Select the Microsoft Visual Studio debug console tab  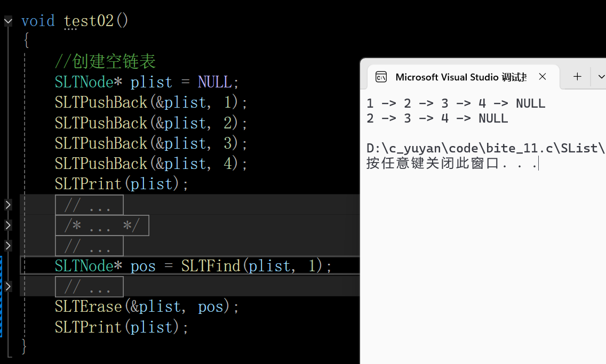(x=464, y=77)
